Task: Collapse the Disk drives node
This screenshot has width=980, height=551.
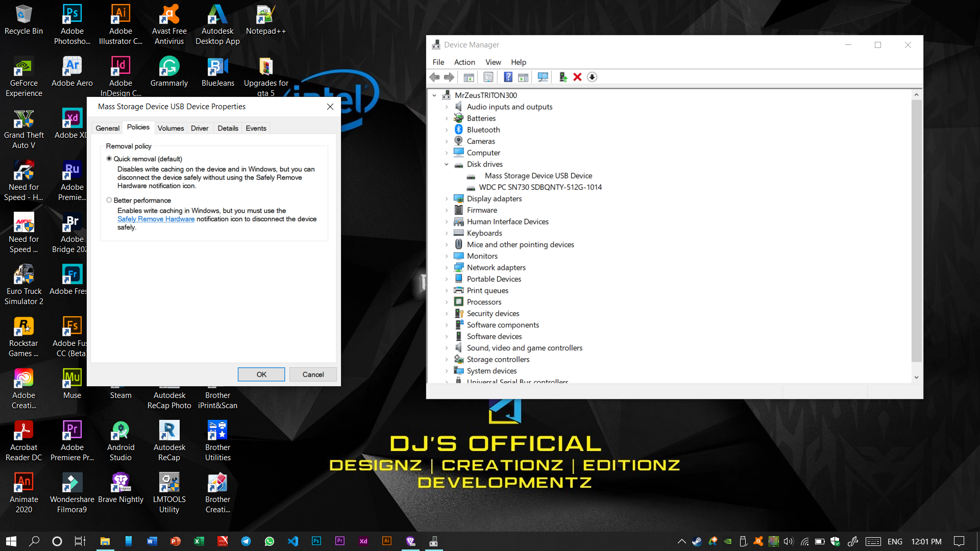Action: 447,164
